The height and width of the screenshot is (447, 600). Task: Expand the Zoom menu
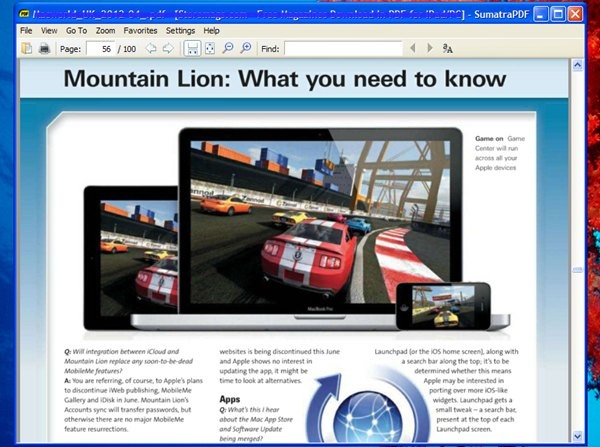pos(106,31)
